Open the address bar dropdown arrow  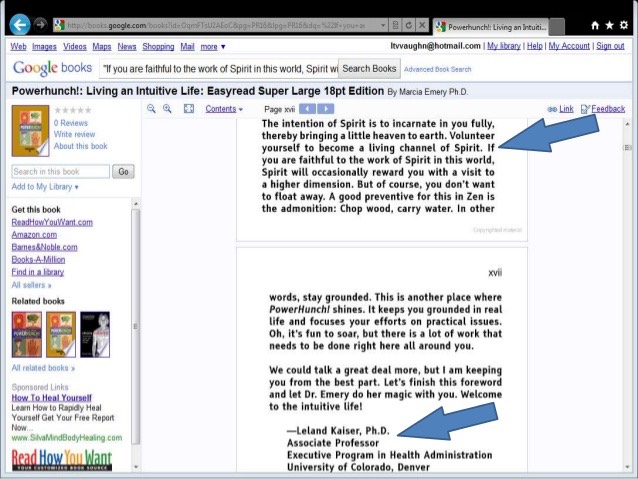click(383, 25)
